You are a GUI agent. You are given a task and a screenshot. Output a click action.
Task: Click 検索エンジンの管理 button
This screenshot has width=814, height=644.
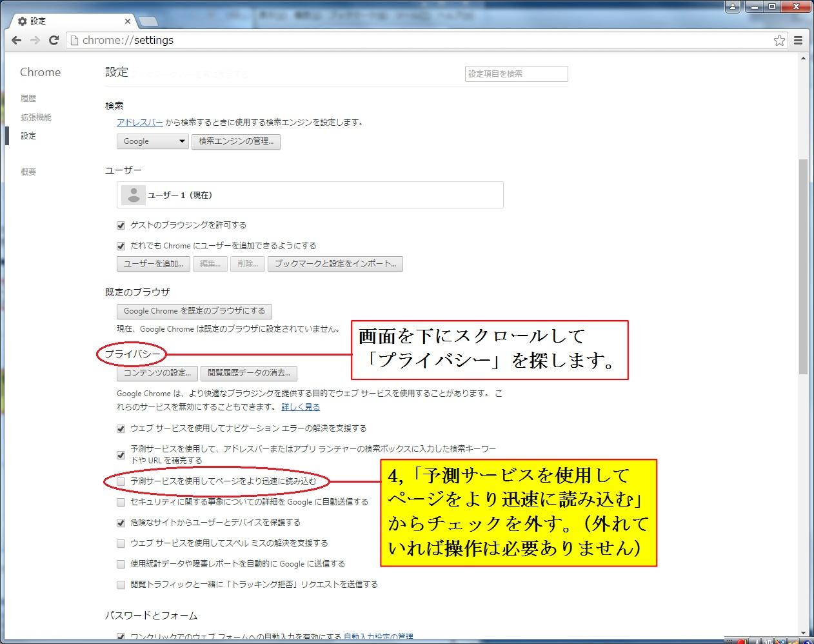pyautogui.click(x=236, y=141)
